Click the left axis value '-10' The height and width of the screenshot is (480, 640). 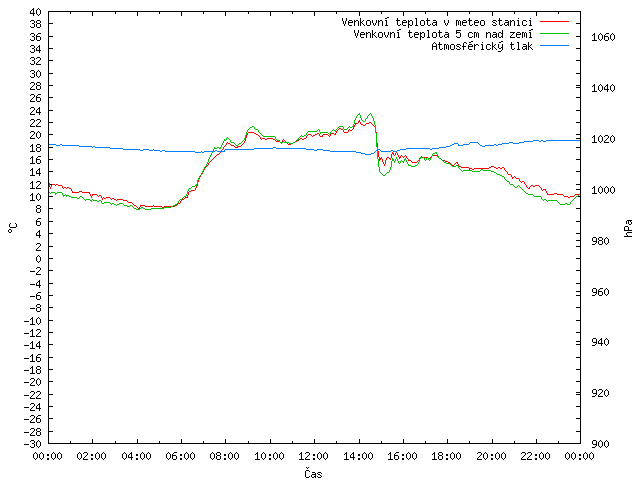[x=33, y=321]
